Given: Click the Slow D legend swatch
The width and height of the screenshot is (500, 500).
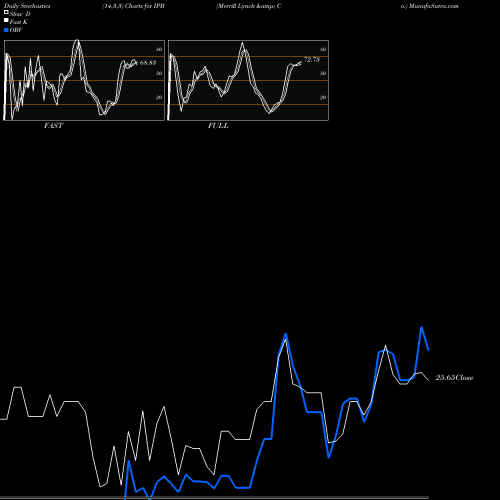Looking at the screenshot, I should click(6, 12).
